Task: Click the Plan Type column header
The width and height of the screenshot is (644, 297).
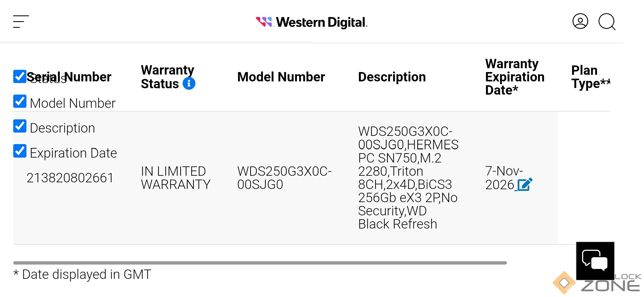Action: click(589, 77)
